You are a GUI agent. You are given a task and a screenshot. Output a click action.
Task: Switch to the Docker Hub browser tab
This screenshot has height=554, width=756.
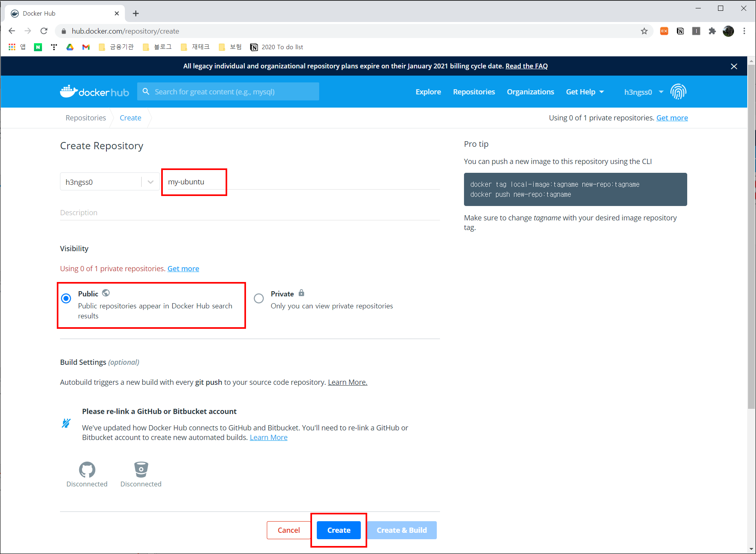click(64, 13)
